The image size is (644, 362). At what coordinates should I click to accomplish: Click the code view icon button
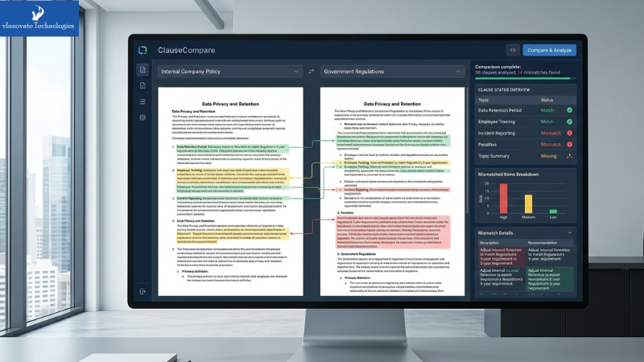tap(512, 50)
